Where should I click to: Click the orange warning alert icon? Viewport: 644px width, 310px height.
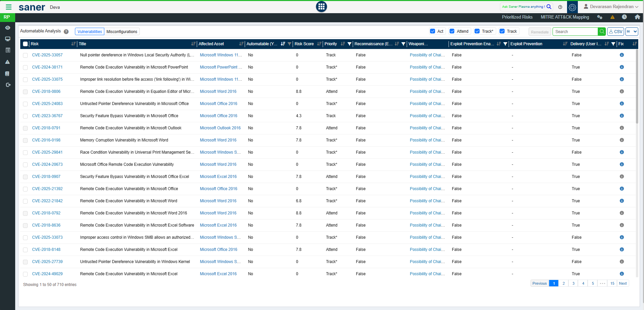coord(612,17)
